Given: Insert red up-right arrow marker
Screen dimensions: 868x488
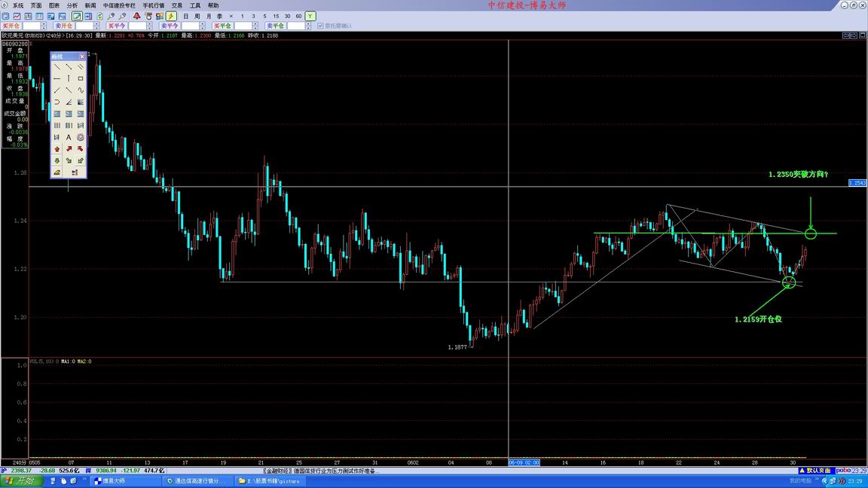Looking at the screenshot, I should tap(69, 149).
